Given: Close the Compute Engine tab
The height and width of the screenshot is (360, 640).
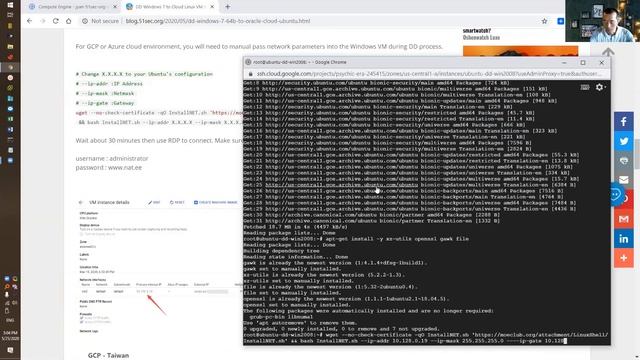Looking at the screenshot, I should 115,7.
